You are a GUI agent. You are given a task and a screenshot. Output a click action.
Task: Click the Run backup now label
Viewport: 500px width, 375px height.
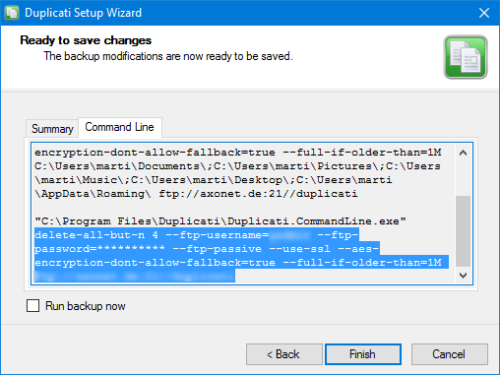(85, 306)
